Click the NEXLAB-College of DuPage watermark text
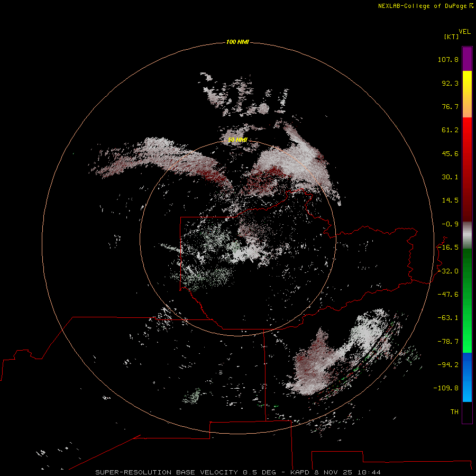Image resolution: width=476 pixels, height=476 pixels. [422, 6]
